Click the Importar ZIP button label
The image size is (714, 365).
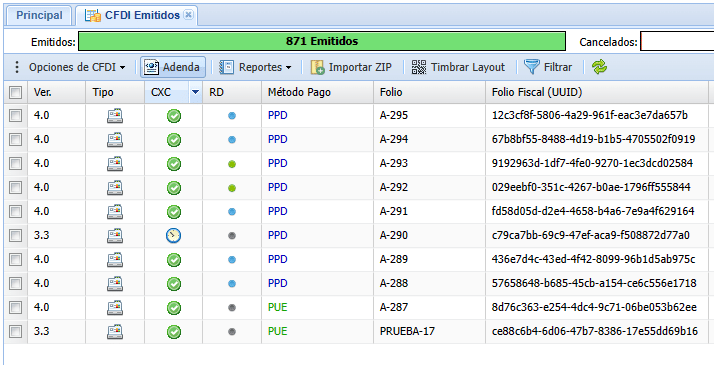(x=360, y=67)
